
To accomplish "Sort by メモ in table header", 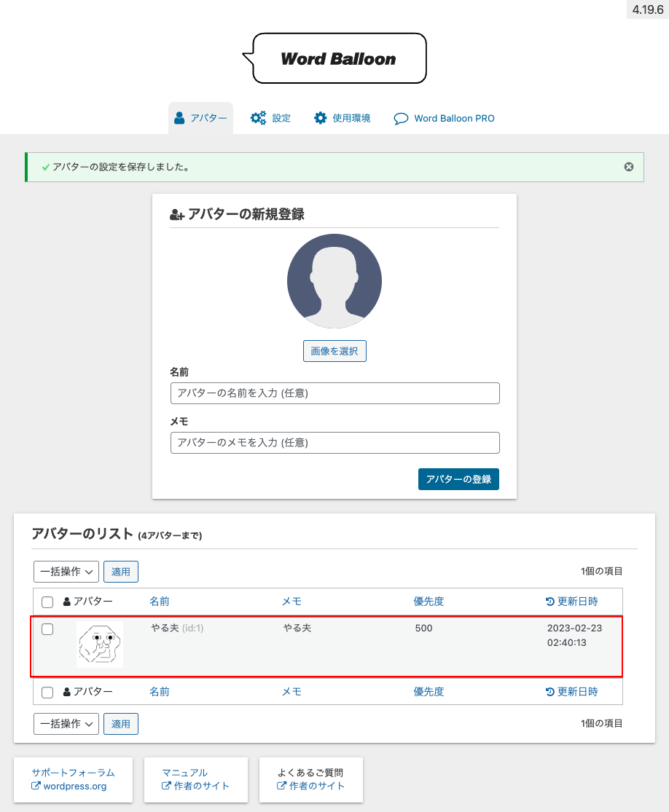I will pos(292,602).
